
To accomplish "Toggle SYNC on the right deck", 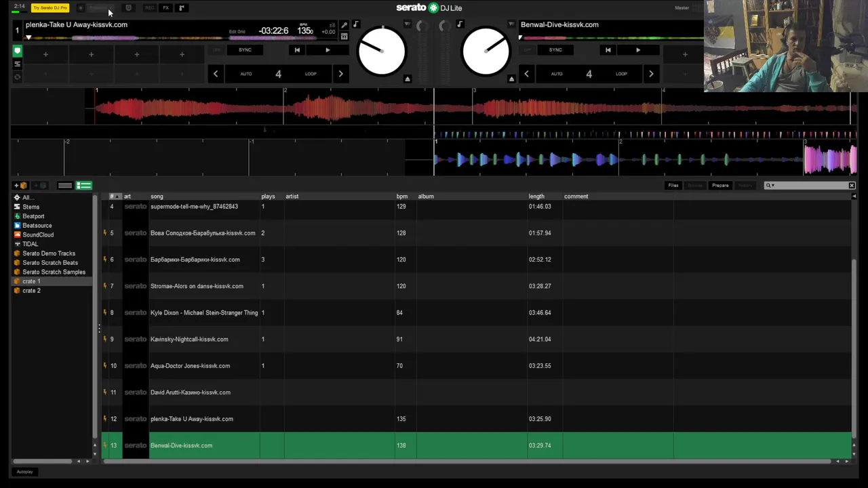I will pos(555,49).
